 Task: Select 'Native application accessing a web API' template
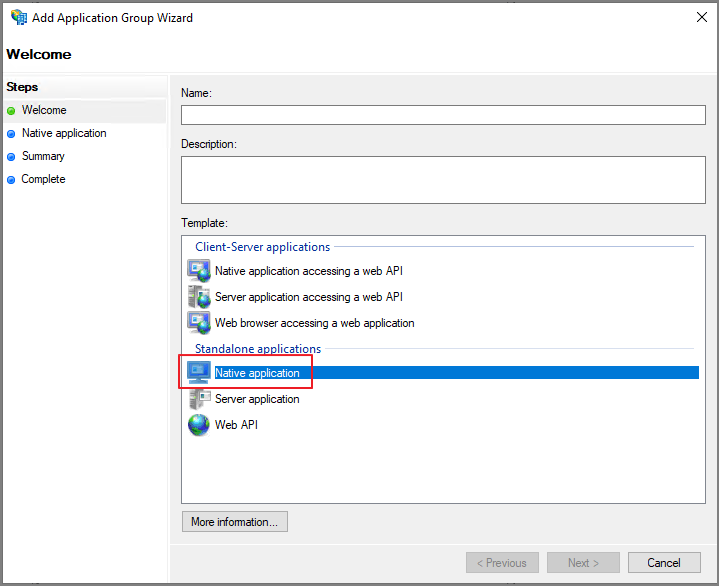click(309, 271)
